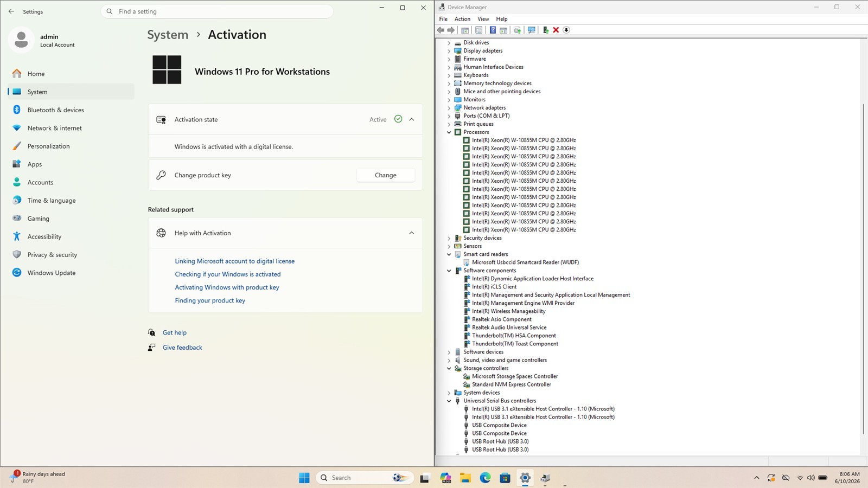Viewport: 868px width, 488px height.
Task: Launch Microsoft 365 Copilot from the taskbar
Action: 445,478
